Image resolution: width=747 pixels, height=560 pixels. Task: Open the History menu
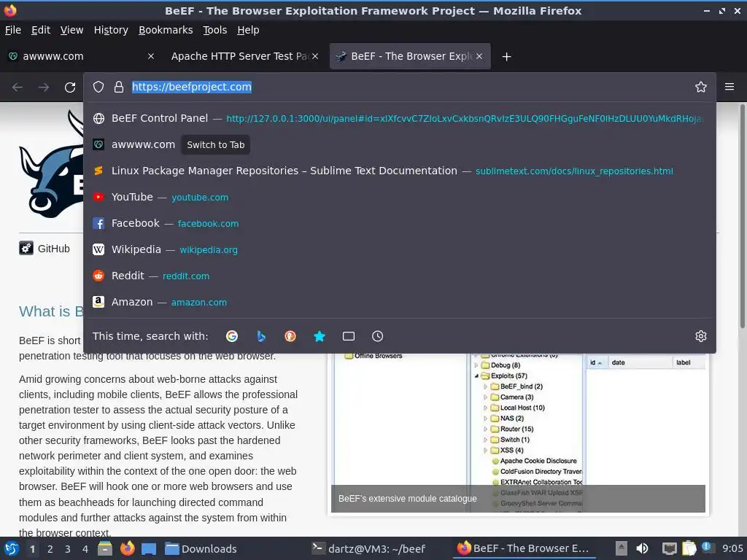[111, 30]
